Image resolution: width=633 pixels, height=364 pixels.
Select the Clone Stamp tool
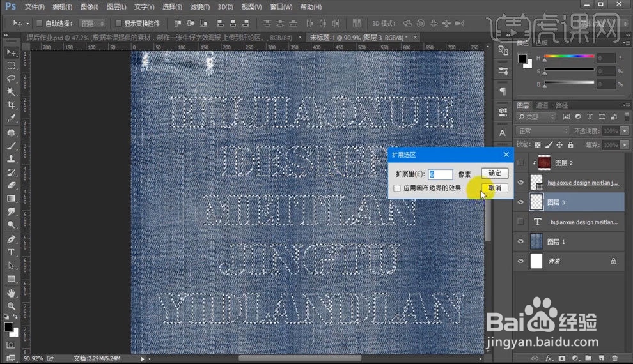point(12,159)
